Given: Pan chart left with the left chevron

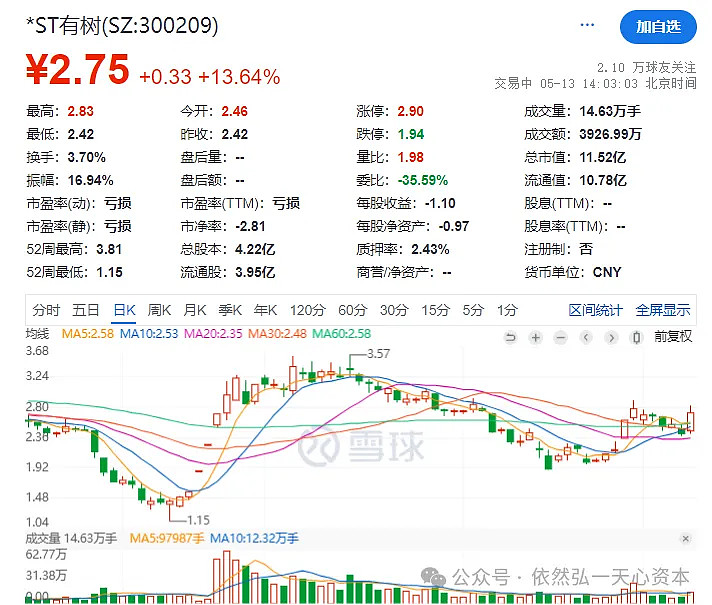Looking at the screenshot, I should click(x=586, y=337).
